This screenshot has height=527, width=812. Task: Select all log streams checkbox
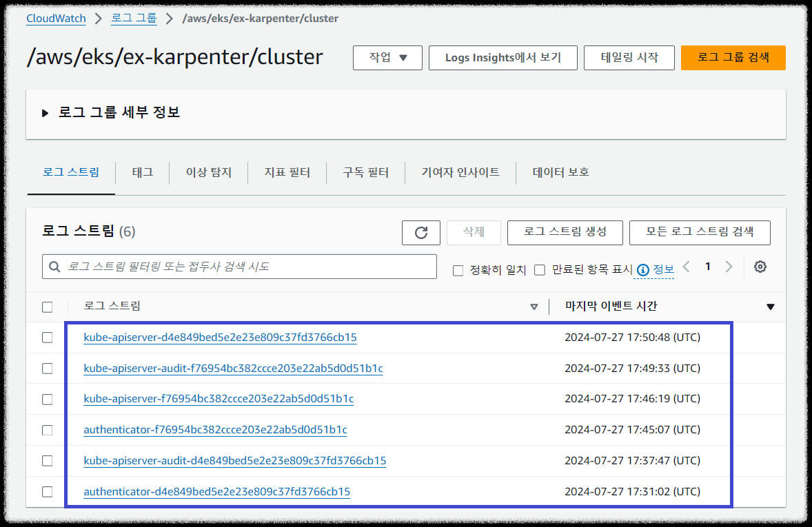(47, 307)
